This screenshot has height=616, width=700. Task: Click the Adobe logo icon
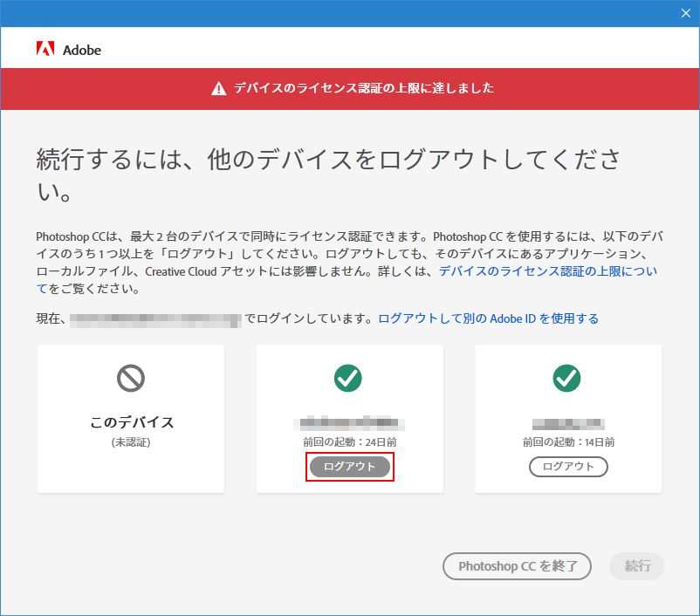point(45,50)
